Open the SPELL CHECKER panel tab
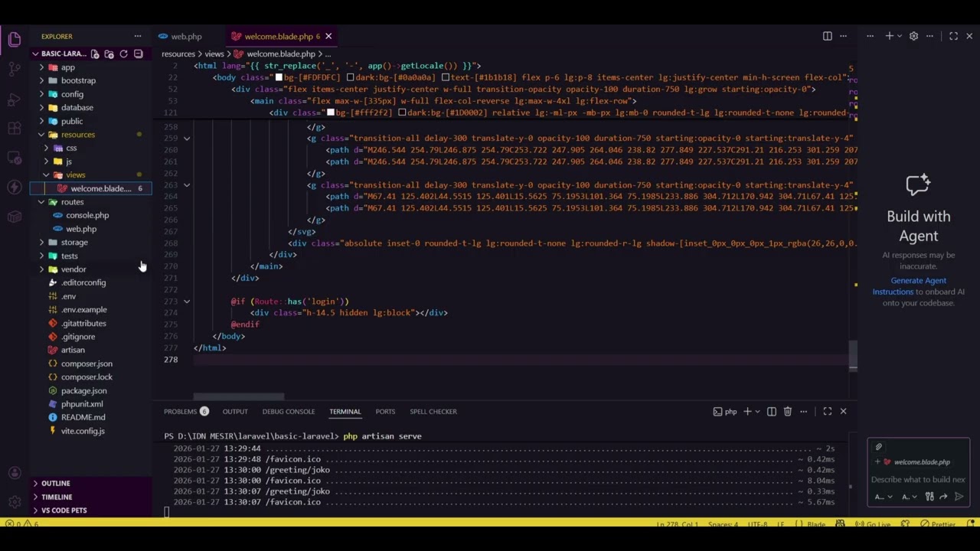980x551 pixels. click(x=433, y=412)
